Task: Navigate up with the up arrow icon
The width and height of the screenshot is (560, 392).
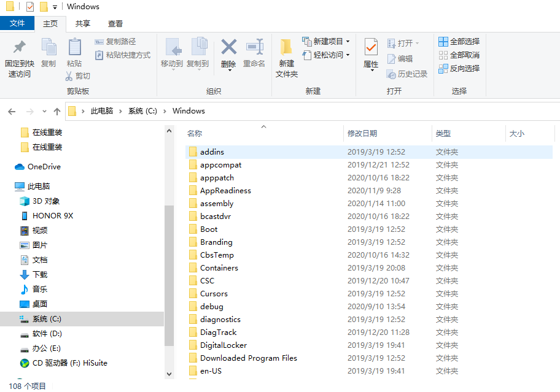Action: point(57,111)
